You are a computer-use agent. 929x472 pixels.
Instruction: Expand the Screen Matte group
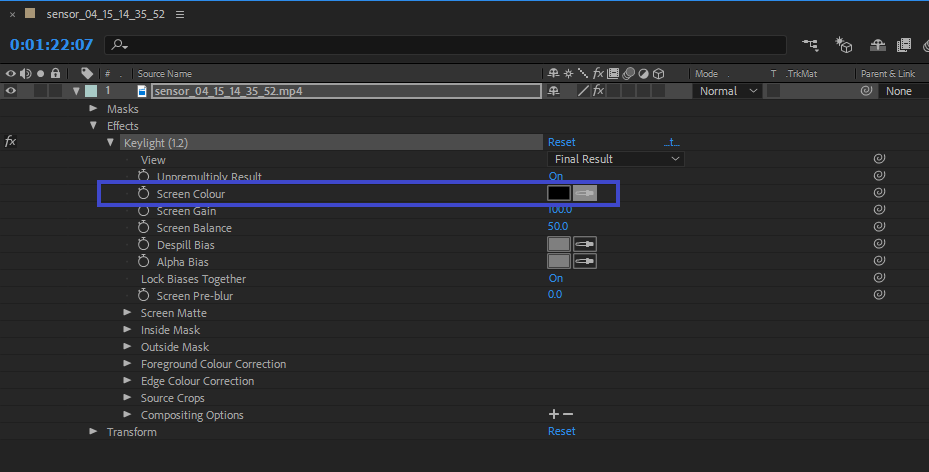[x=127, y=312]
